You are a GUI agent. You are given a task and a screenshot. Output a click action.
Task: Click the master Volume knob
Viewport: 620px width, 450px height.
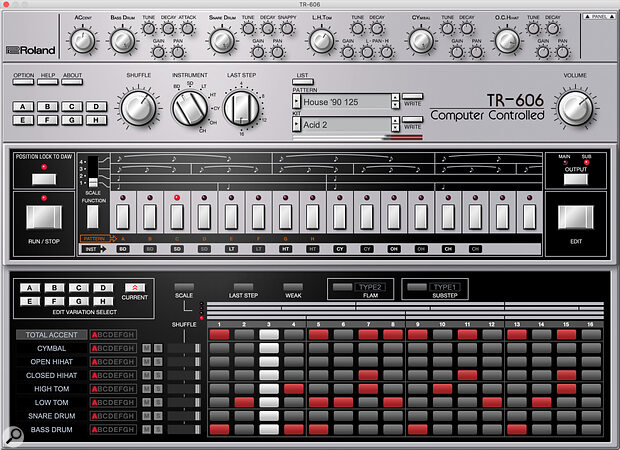coord(575,108)
